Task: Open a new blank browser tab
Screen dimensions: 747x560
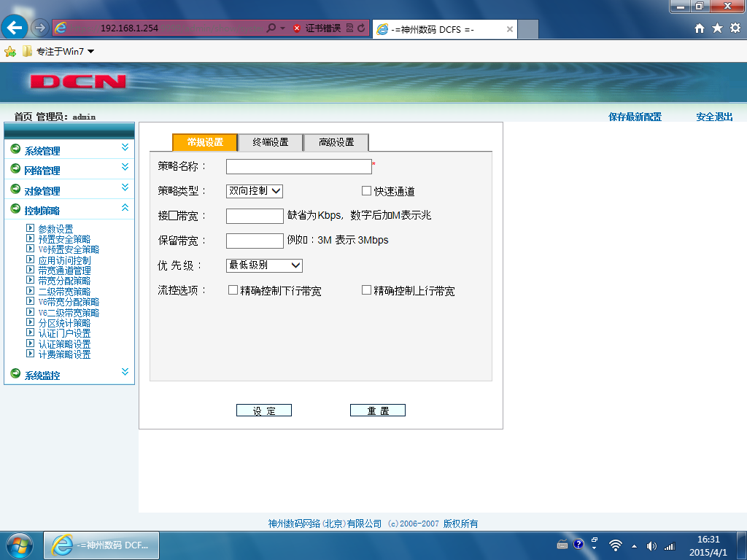Action: click(x=528, y=29)
